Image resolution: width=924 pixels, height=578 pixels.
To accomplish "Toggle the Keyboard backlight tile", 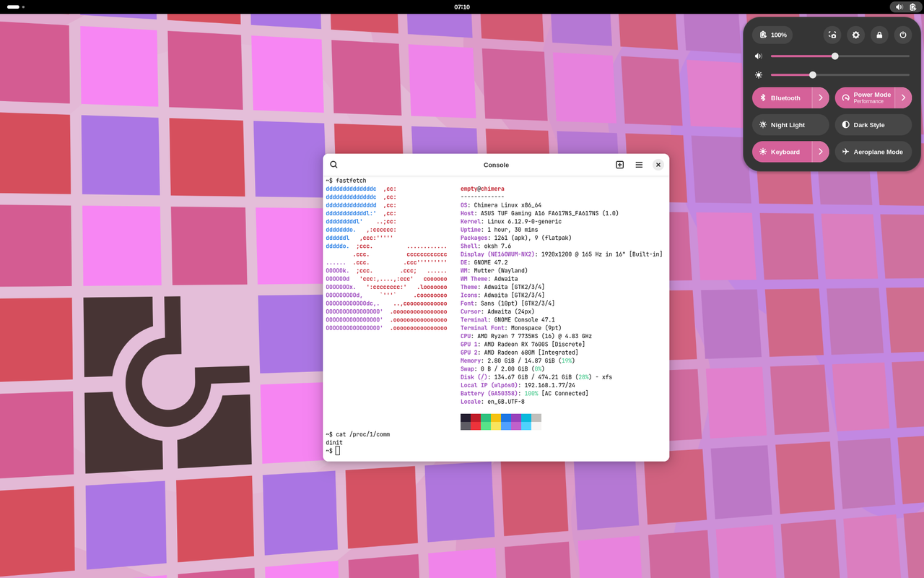I will [782, 152].
